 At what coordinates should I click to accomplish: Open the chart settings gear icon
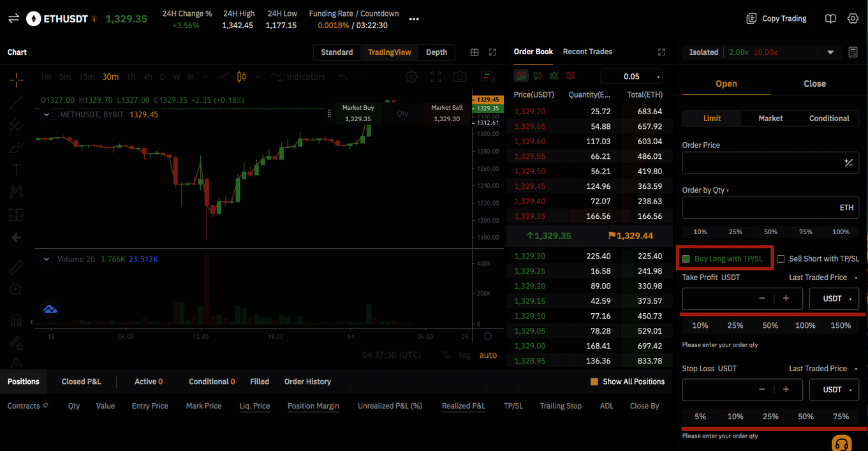click(x=411, y=77)
